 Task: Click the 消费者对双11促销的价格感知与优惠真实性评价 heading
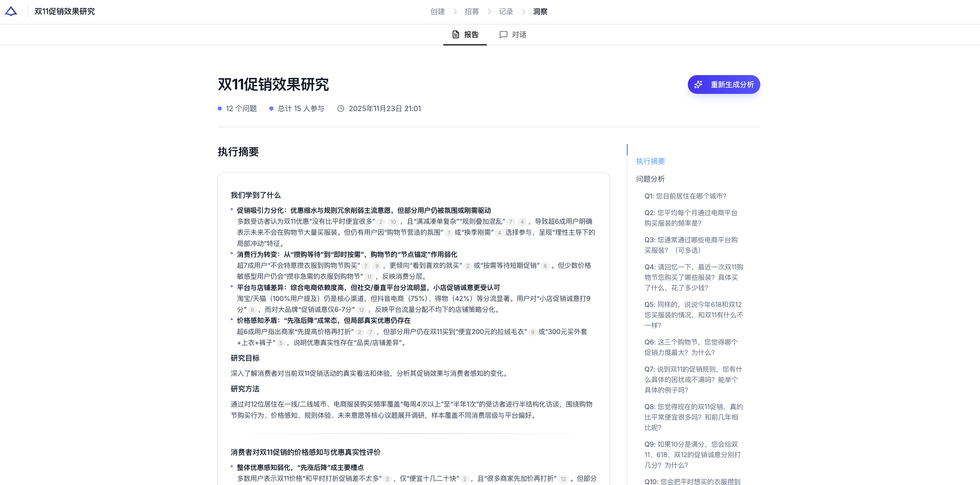tap(306, 452)
